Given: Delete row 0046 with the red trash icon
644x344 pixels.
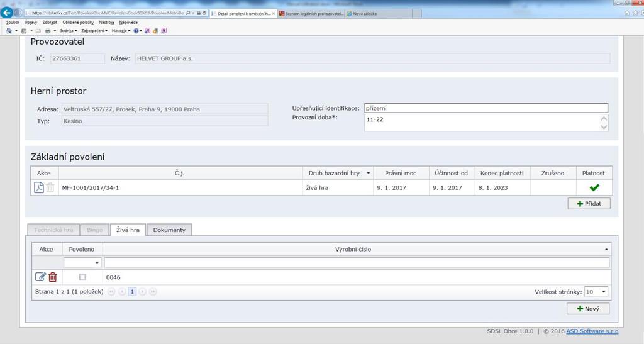Looking at the screenshot, I should 53,277.
